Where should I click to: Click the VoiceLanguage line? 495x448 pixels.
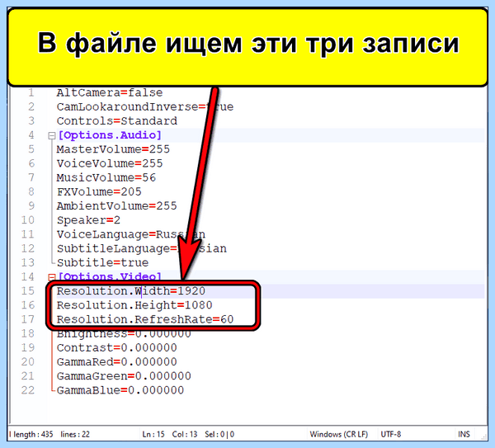(130, 234)
